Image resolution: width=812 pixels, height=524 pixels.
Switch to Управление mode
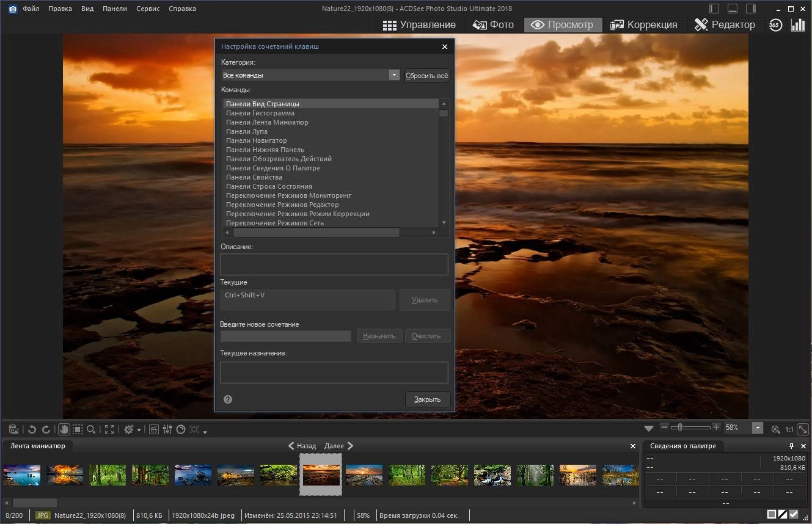419,25
